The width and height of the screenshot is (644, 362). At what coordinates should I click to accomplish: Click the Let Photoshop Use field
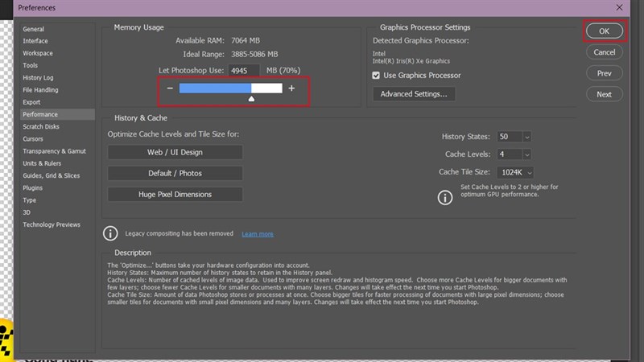click(x=244, y=71)
